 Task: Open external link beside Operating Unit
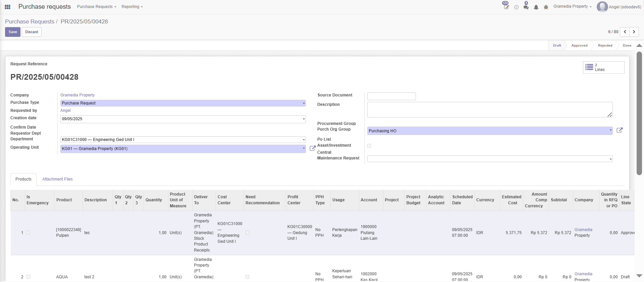312,148
